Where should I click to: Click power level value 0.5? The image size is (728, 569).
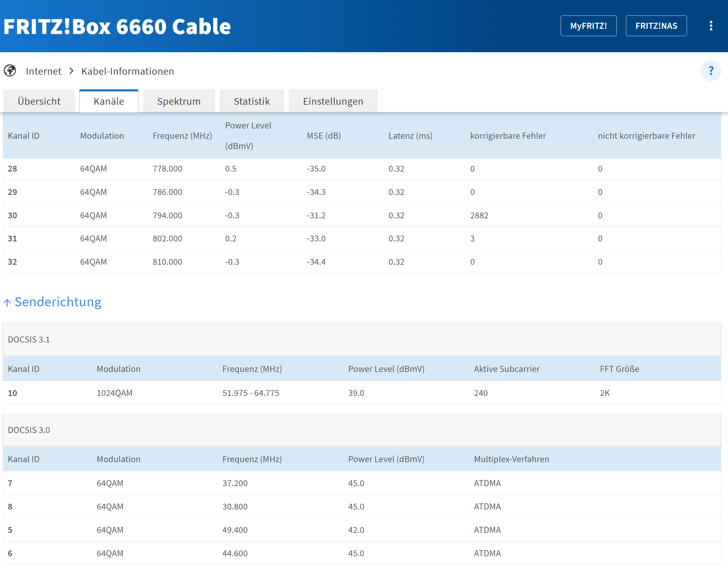tap(231, 169)
